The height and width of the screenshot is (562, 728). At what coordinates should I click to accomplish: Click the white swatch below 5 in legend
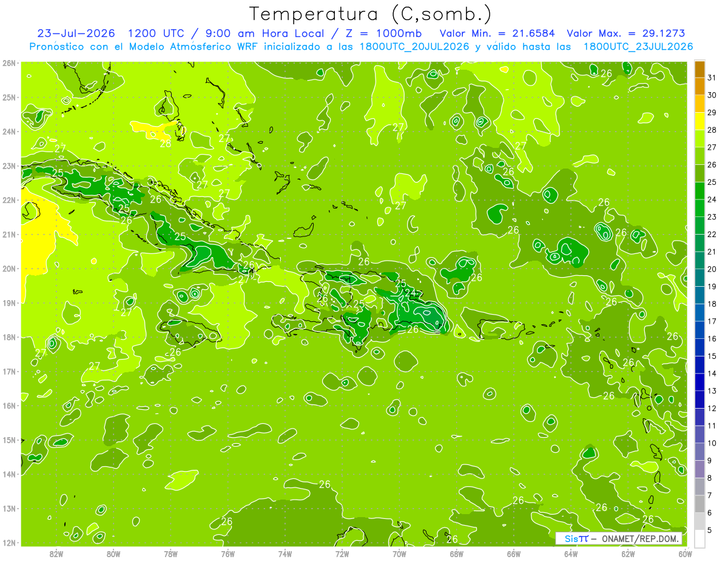699,538
